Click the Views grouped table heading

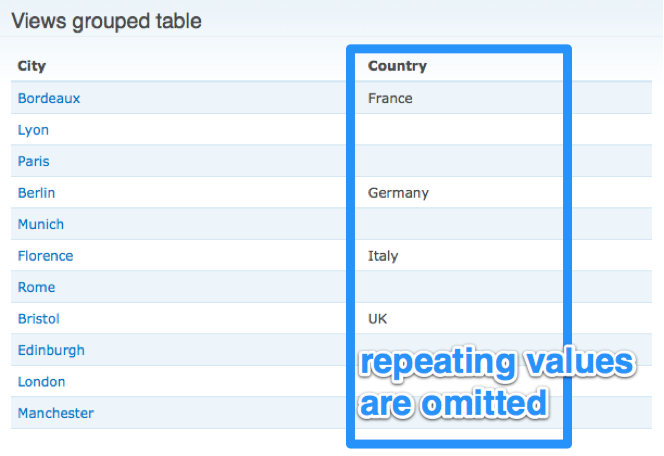point(106,21)
